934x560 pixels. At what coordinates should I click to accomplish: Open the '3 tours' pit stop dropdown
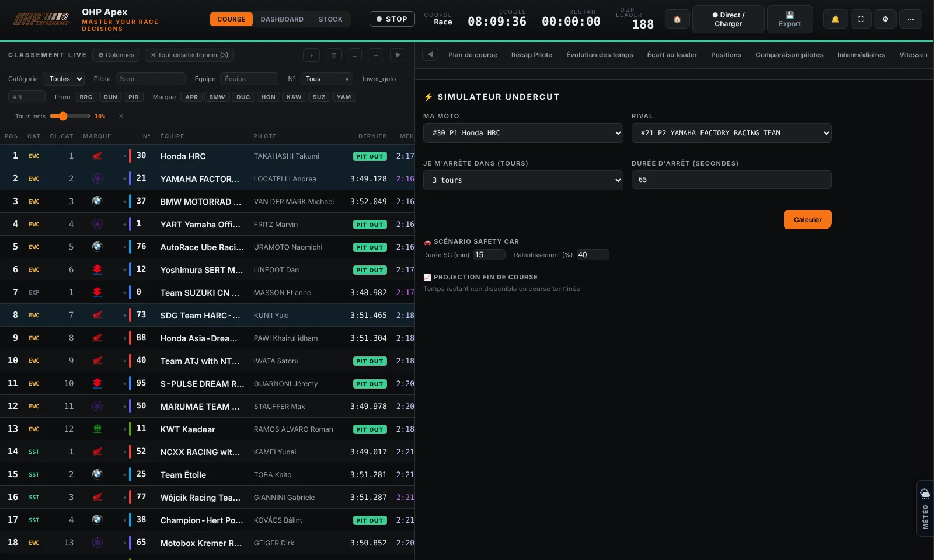pyautogui.click(x=523, y=180)
